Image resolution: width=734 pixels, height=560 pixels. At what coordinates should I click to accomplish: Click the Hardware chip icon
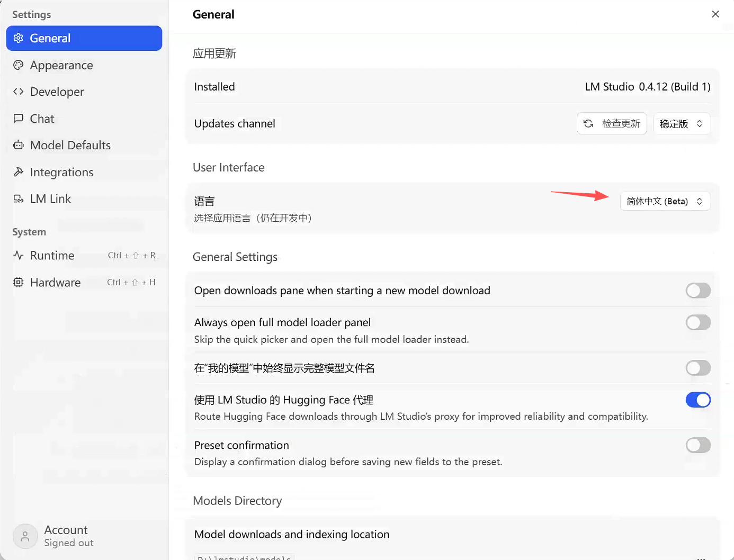click(19, 282)
